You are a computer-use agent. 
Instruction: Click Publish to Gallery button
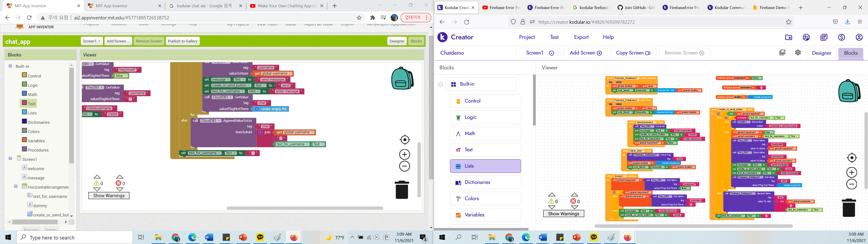click(182, 41)
